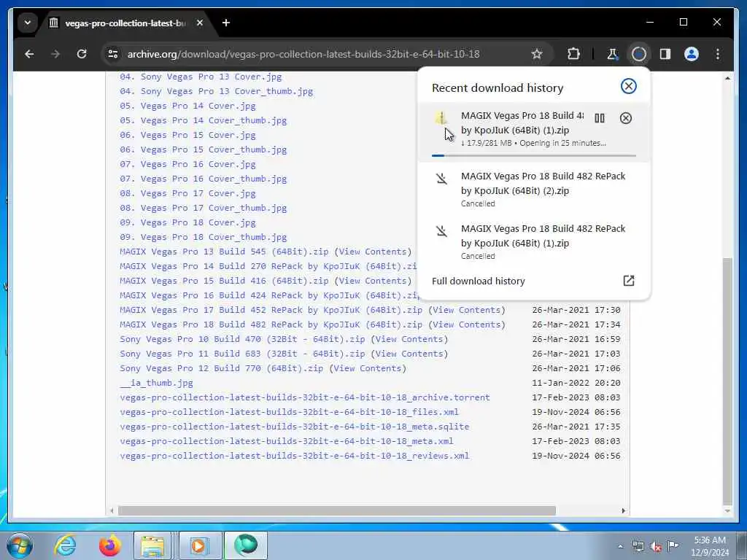This screenshot has width=747, height=560.
Task: Open 04. Sony Vegas Pro 13 Cover_thumb.jpg
Action: 216,91
